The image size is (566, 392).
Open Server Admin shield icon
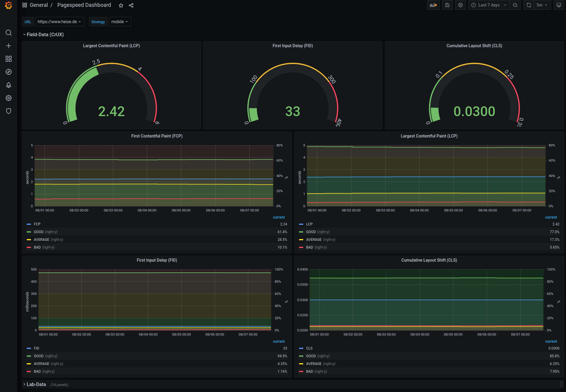pyautogui.click(x=9, y=111)
